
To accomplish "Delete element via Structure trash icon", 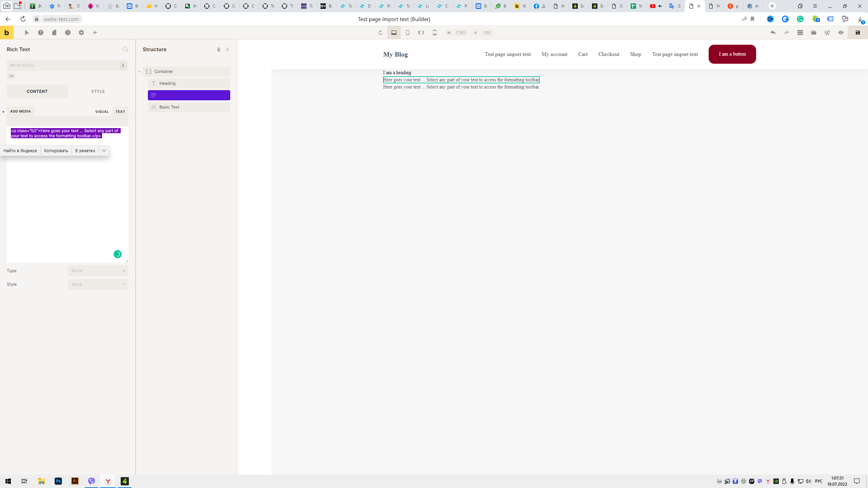I will point(219,49).
